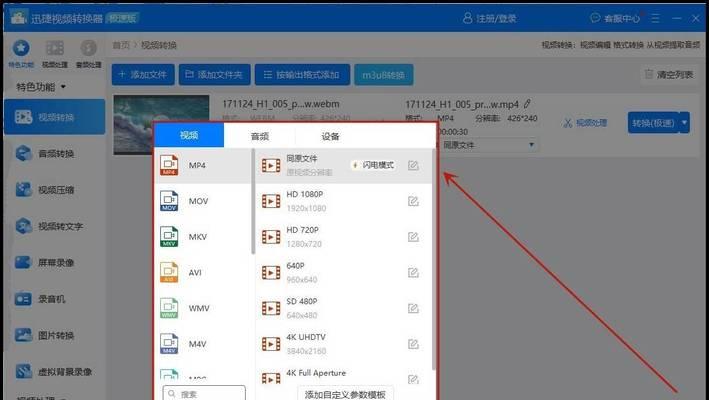This screenshot has height=400, width=709.
Task: Open 注册/登录 account link
Action: click(x=490, y=19)
